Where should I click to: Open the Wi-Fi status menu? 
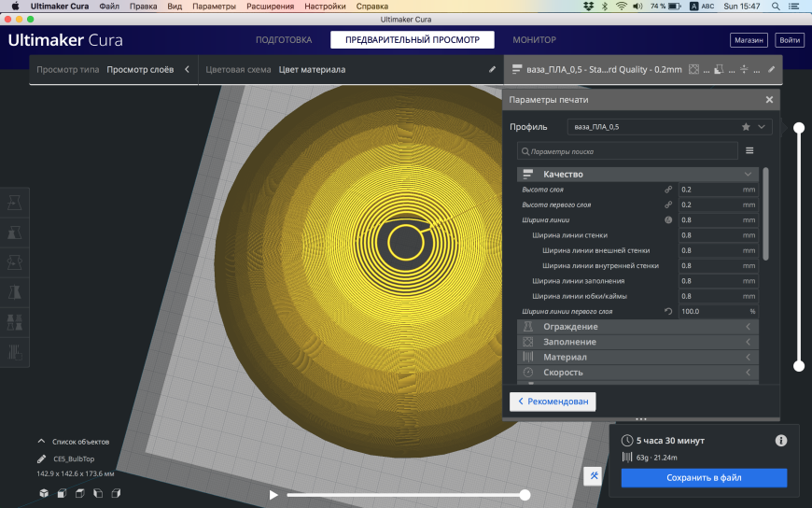pyautogui.click(x=621, y=7)
